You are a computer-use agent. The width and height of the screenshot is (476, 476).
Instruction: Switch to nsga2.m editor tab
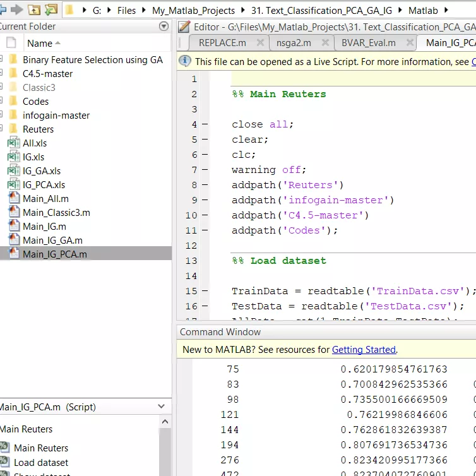294,43
